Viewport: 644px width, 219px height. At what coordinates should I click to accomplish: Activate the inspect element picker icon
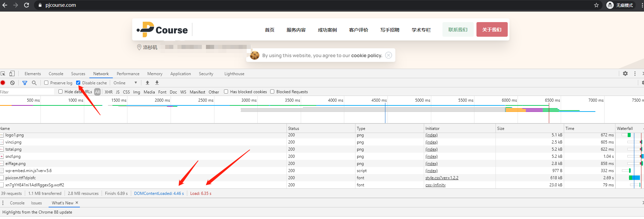click(x=3, y=73)
